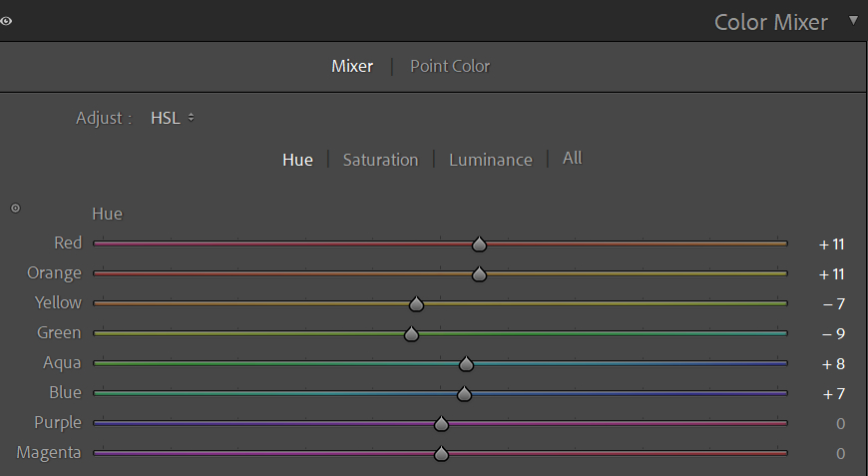The image size is (868, 476).
Task: Collapse the Color Mixer panel triangle
Action: 853,21
